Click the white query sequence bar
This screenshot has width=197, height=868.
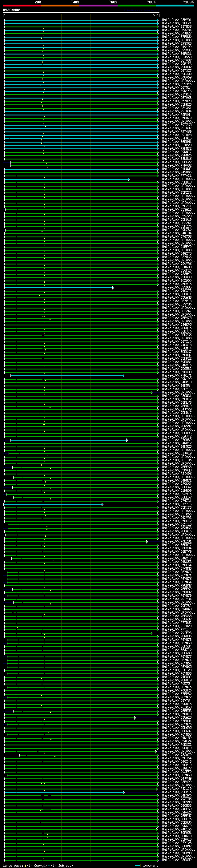tap(81, 13)
